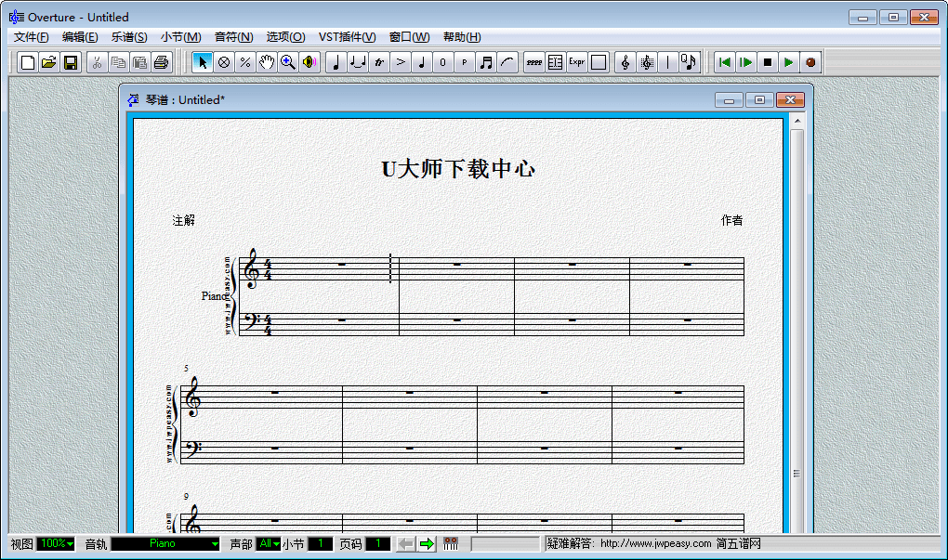The image size is (948, 560).
Task: Click the 页码 page number field
Action: [x=378, y=543]
